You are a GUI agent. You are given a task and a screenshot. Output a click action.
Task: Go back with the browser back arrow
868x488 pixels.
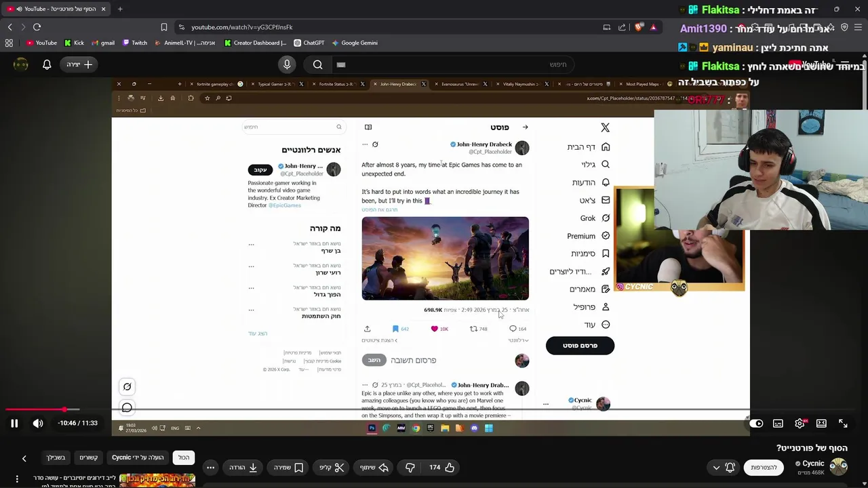point(9,27)
